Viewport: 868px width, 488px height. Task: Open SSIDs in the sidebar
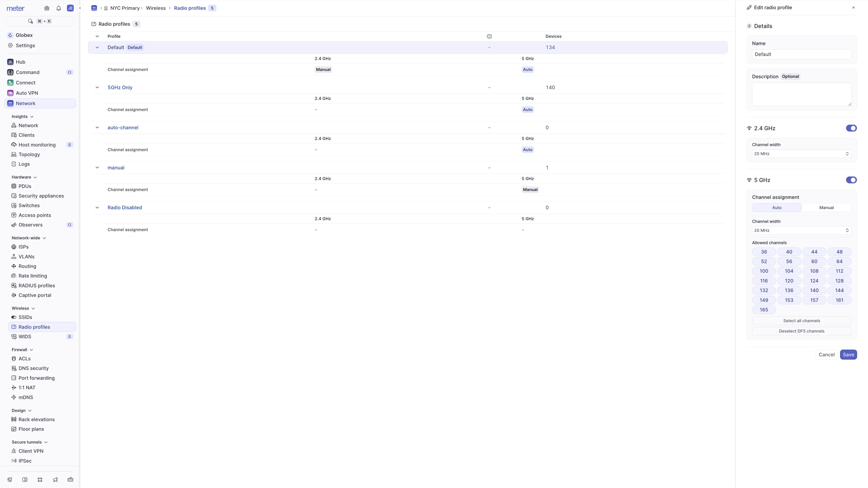tap(25, 317)
